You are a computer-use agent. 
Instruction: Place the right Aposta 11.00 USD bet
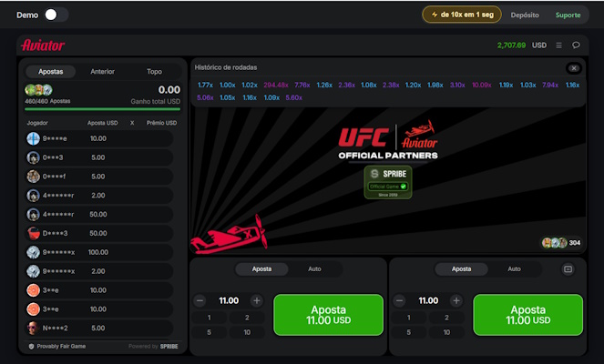tap(528, 315)
